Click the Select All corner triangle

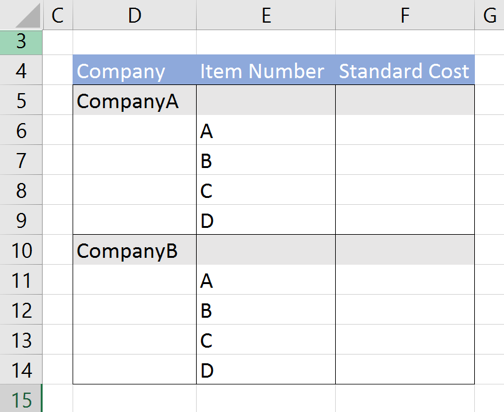click(x=27, y=16)
